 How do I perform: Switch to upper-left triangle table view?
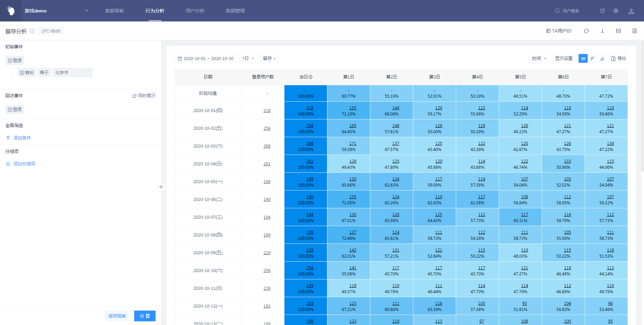click(593, 59)
